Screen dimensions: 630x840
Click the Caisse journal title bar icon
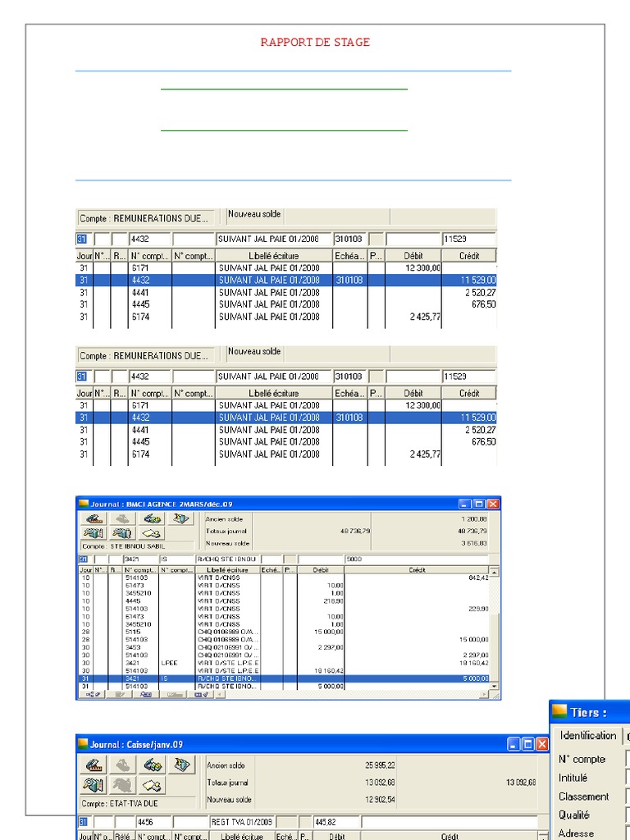click(x=83, y=744)
